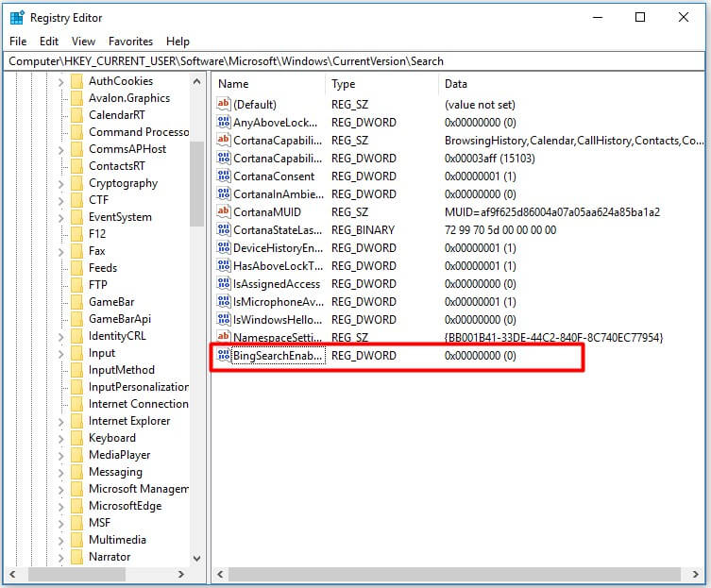Click the HasAboveLockT DWORD icon
Viewport: 711px width, 588px height.
pos(223,265)
